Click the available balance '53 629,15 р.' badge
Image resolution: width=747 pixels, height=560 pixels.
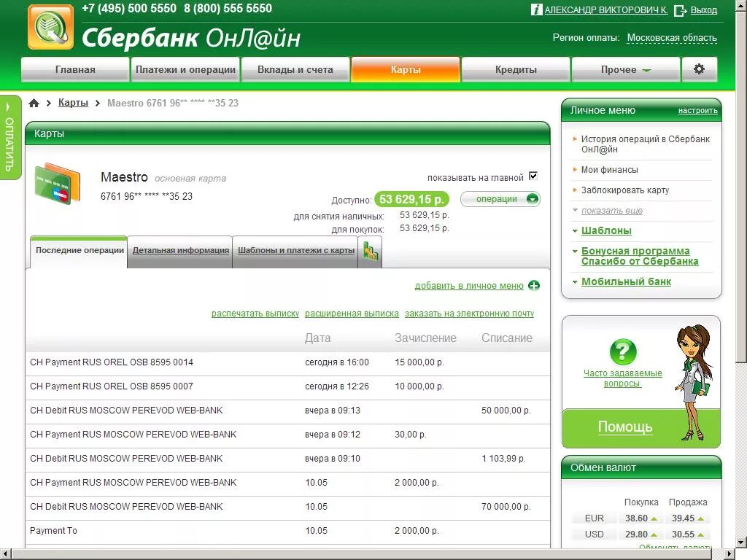pyautogui.click(x=411, y=199)
